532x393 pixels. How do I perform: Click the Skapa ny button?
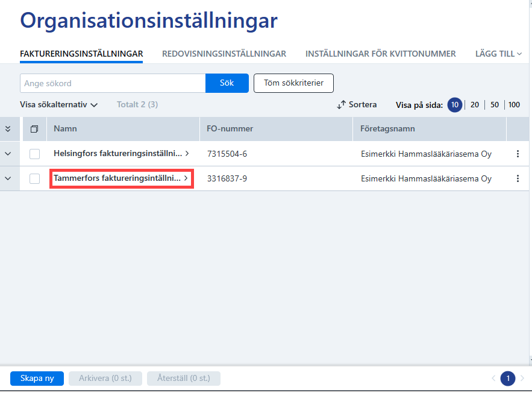37,379
